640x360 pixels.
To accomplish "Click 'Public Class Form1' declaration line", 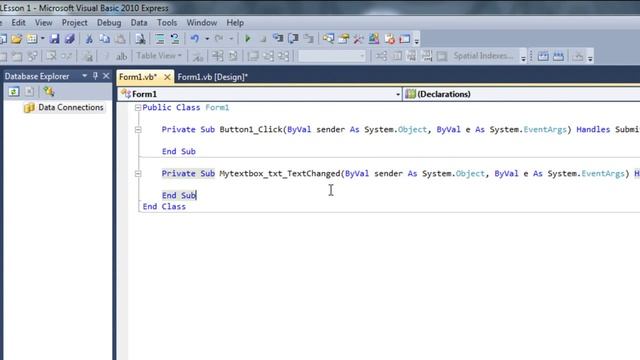I will coord(186,108).
